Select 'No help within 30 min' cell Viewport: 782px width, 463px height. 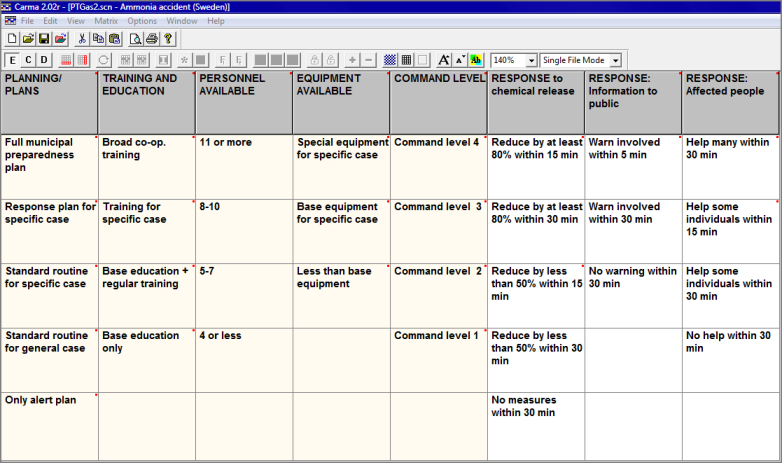(x=730, y=360)
